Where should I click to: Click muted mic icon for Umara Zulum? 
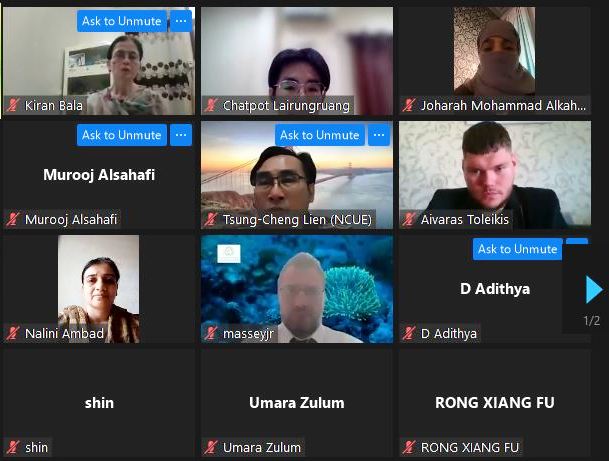[211, 447]
